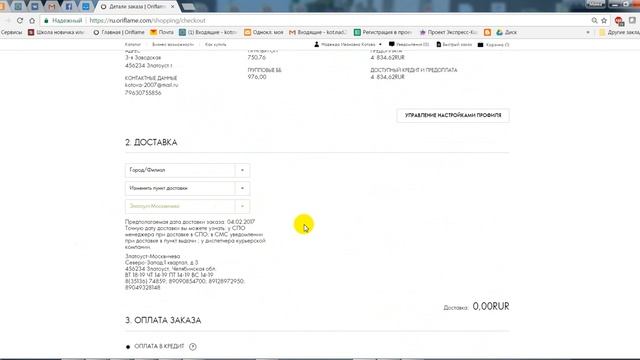Select the Оплата в кредит radio button
640x360 pixels.
tap(128, 347)
